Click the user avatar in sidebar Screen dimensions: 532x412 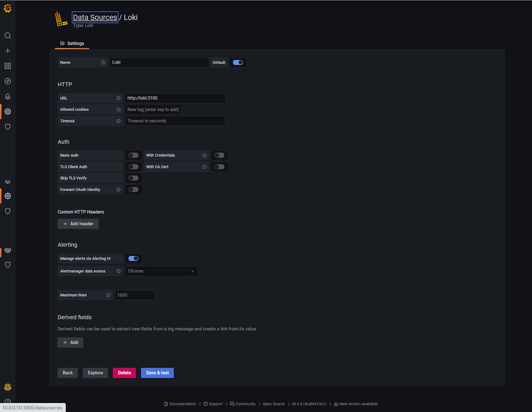pyautogui.click(x=8, y=387)
